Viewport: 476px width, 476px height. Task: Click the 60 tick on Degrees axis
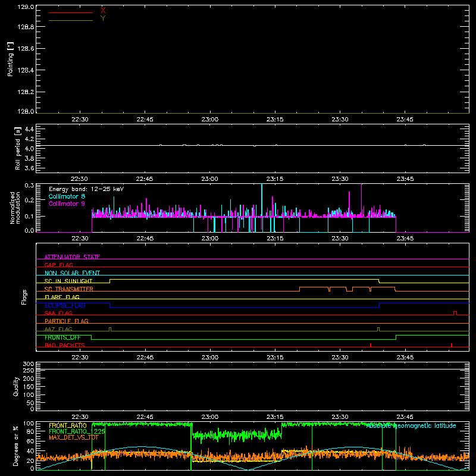pyautogui.click(x=30, y=441)
